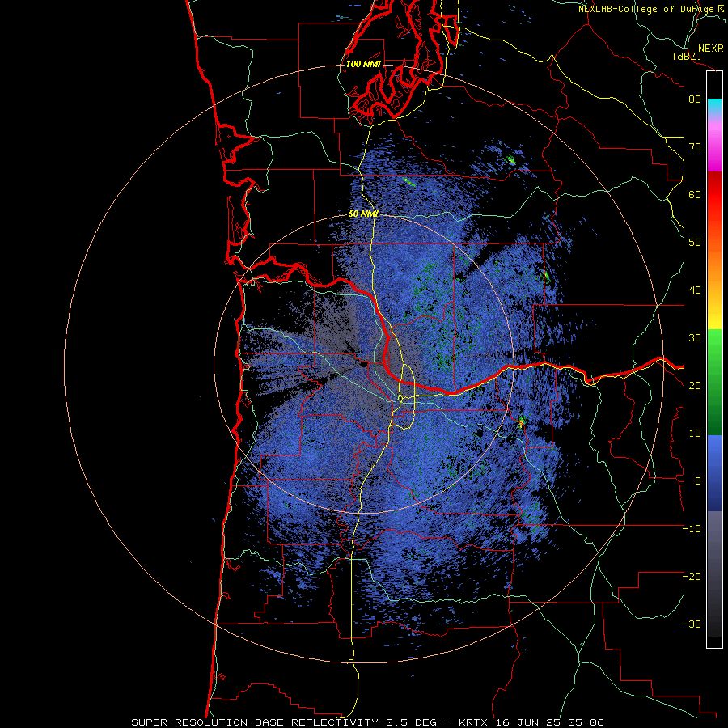This screenshot has width=728, height=728.
Task: Click the 0 value on the dBZ scale
Action: tap(698, 481)
